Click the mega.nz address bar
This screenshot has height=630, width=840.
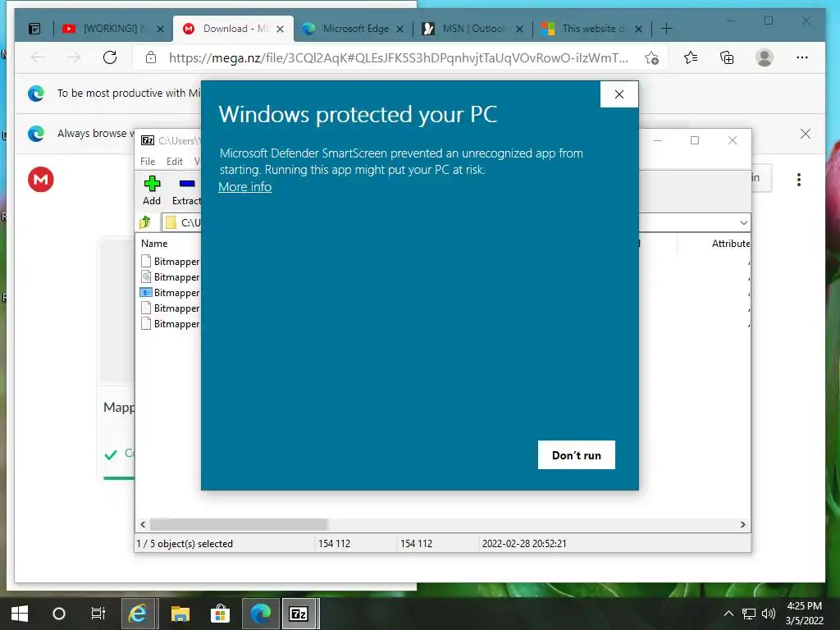(399, 58)
